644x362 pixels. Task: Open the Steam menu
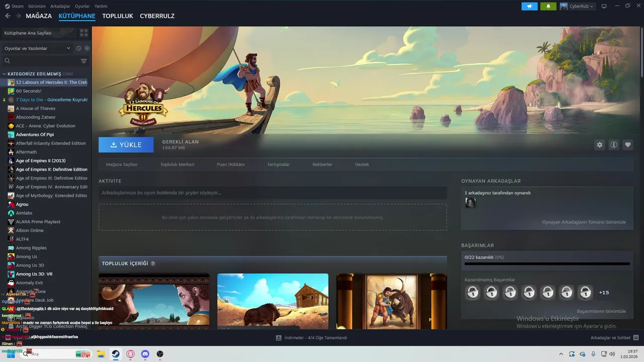[14, 6]
